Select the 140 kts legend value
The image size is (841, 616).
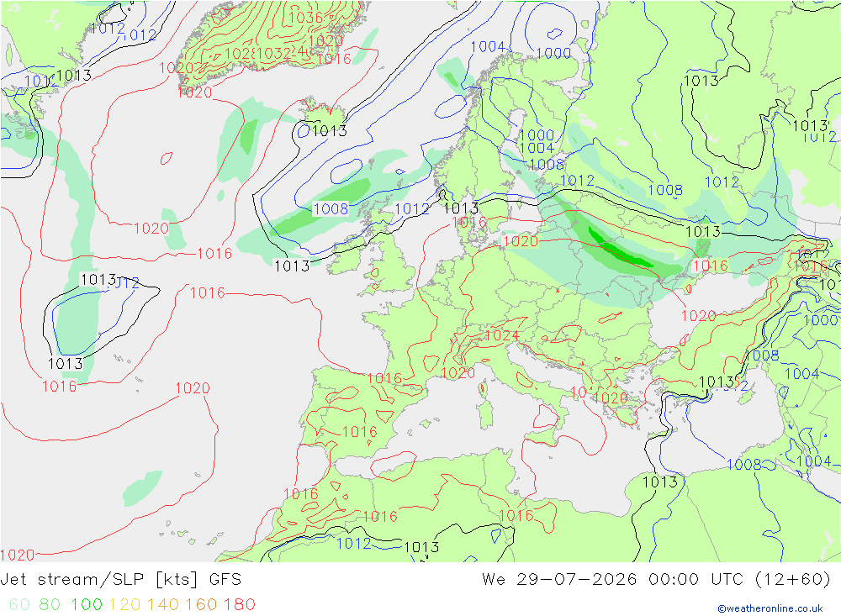pyautogui.click(x=163, y=604)
